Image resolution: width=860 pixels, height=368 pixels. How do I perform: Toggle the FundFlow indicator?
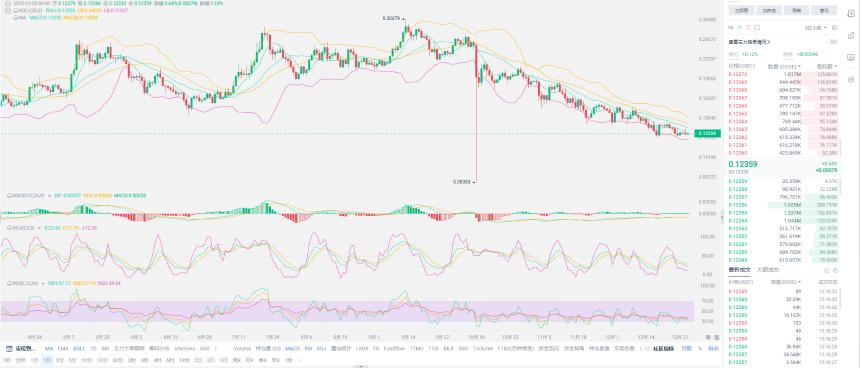394,349
